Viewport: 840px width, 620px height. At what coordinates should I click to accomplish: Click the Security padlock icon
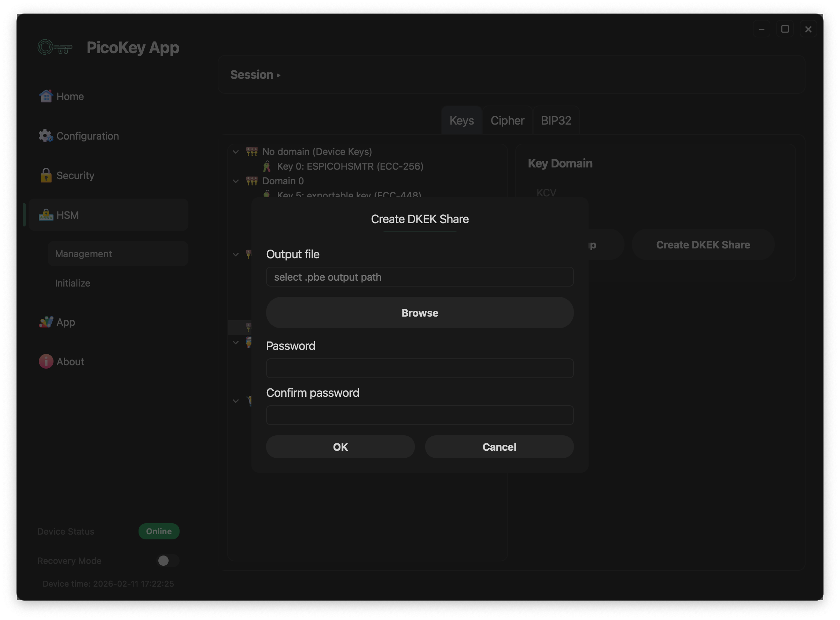[46, 175]
